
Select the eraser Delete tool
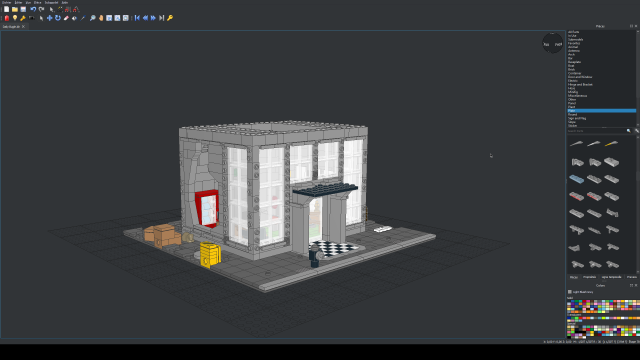point(66,18)
